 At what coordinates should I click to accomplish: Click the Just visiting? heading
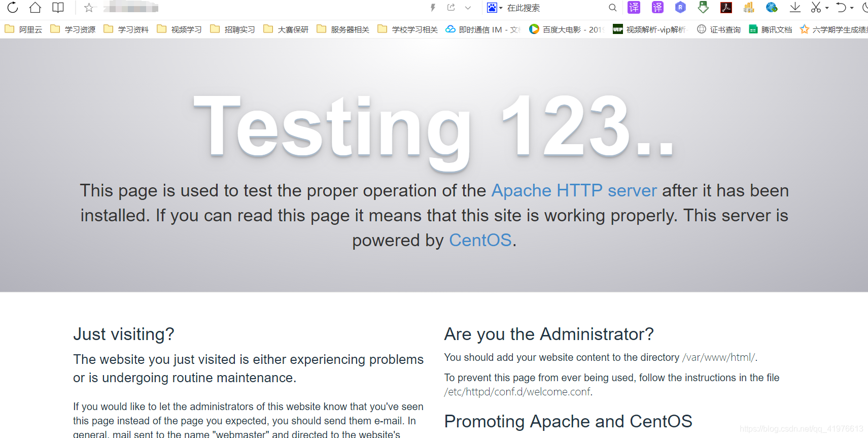(x=124, y=334)
